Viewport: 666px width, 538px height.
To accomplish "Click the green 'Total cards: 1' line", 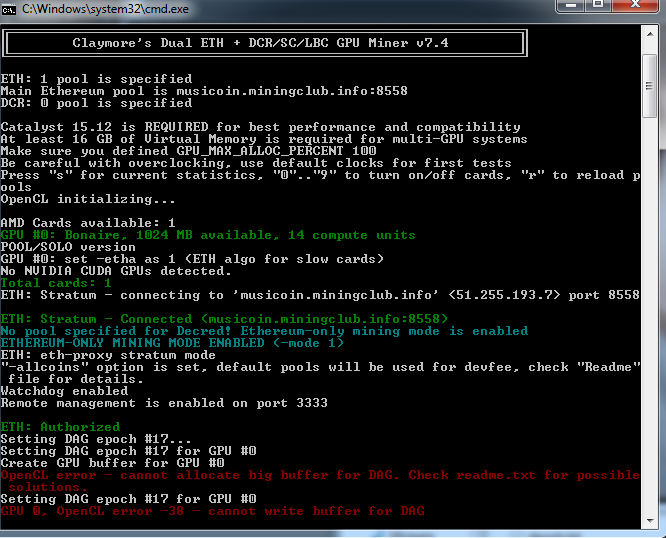I will (56, 283).
